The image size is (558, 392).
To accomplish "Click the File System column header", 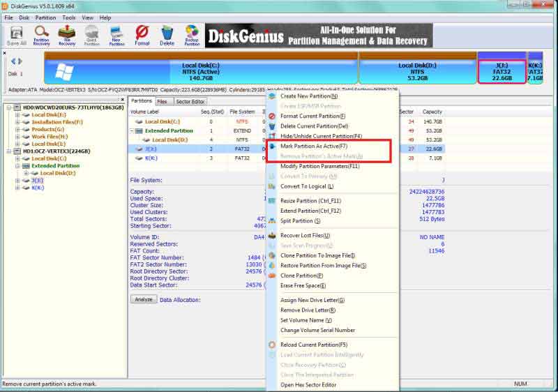I will (242, 112).
